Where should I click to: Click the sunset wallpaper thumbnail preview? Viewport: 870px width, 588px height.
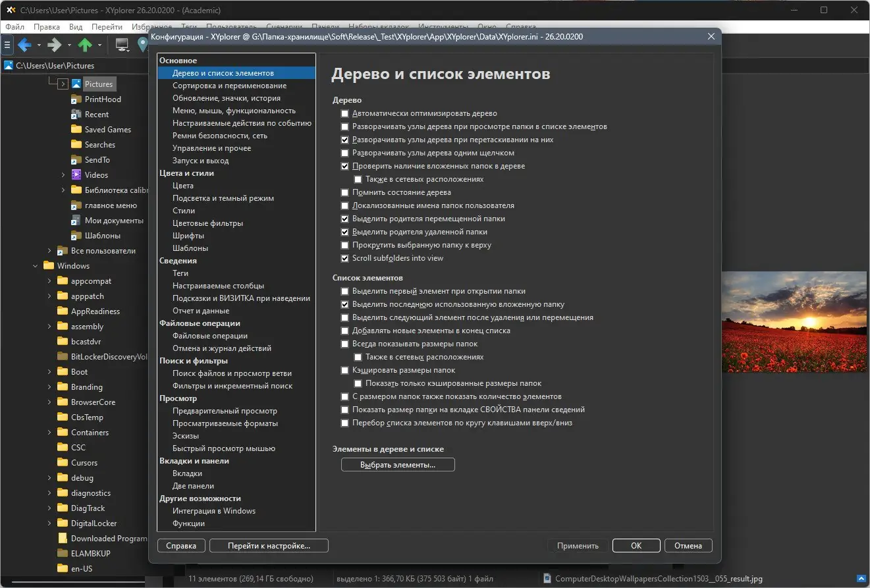pyautogui.click(x=794, y=322)
